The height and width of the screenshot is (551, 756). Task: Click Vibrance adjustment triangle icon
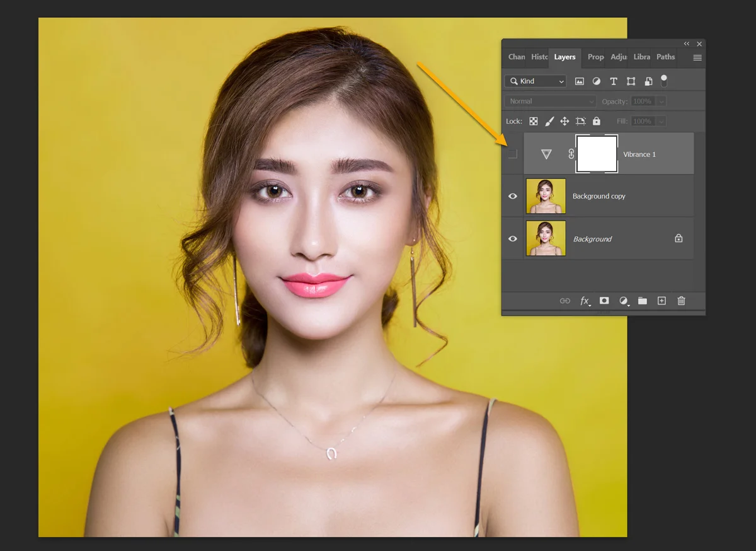tap(546, 154)
